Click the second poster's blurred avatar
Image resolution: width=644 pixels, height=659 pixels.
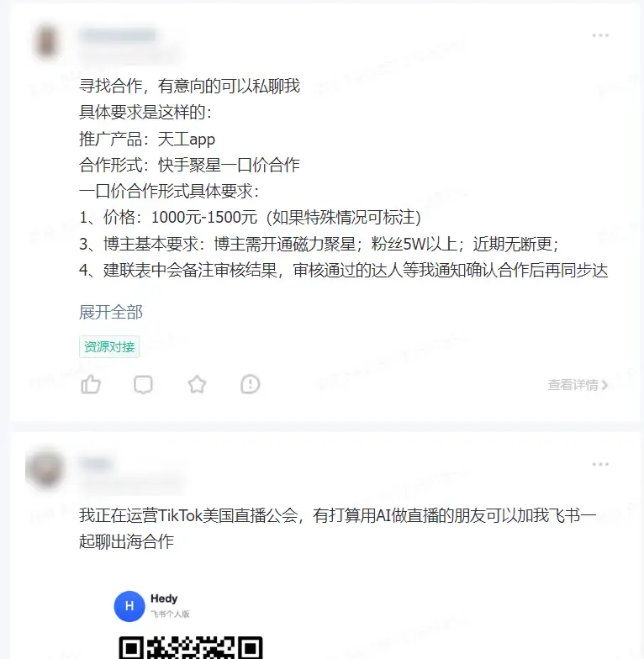[x=45, y=467]
